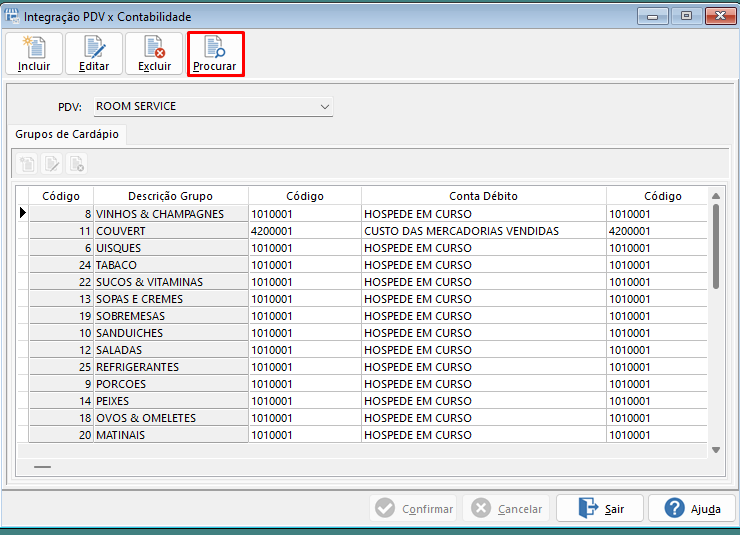This screenshot has width=740, height=535.
Task: Click HOSPEDE EM CURSO cell in TABACO row
Action: 484,265
